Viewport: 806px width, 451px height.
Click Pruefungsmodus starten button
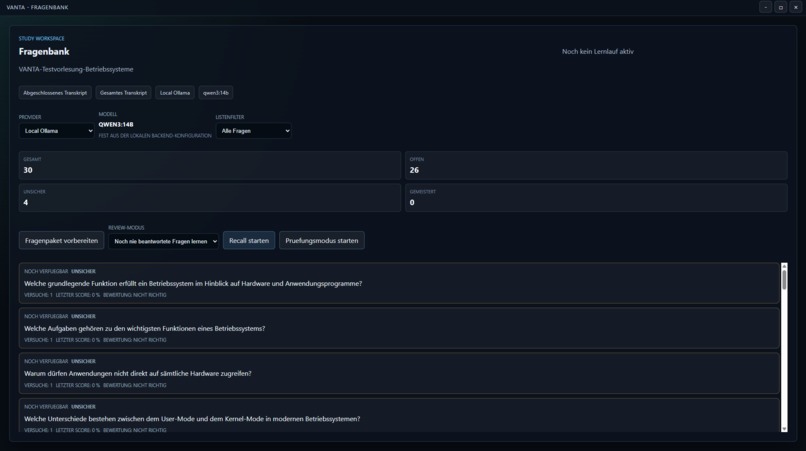click(x=322, y=240)
